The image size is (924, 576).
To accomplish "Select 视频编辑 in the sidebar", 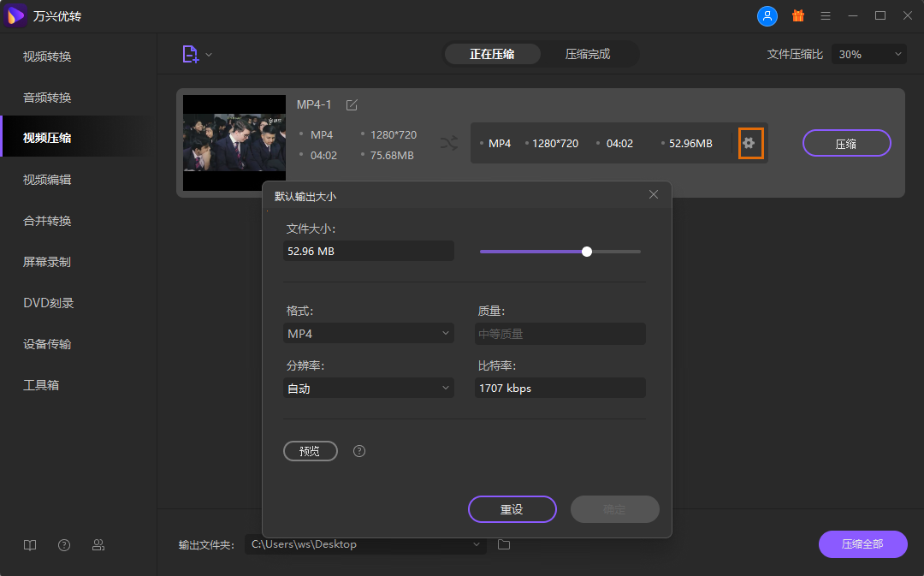I will click(47, 180).
